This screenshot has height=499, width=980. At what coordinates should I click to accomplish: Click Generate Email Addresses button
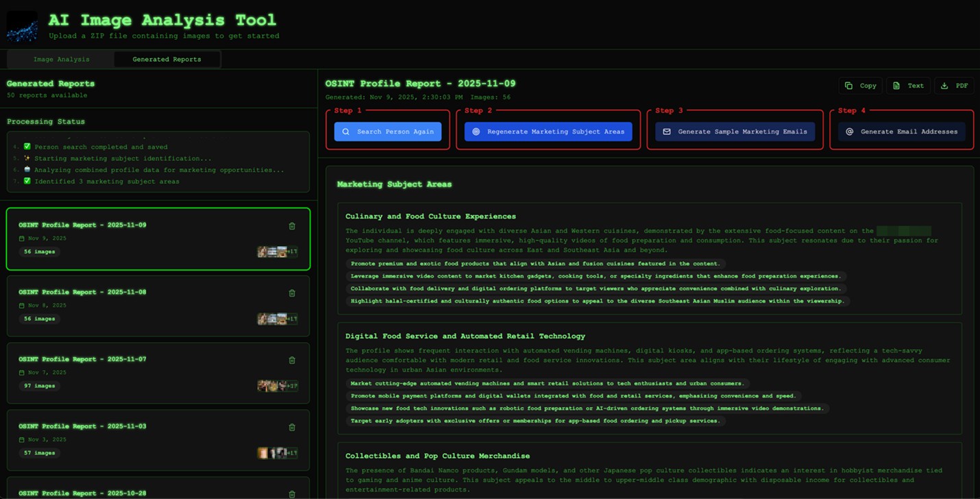[x=901, y=132]
